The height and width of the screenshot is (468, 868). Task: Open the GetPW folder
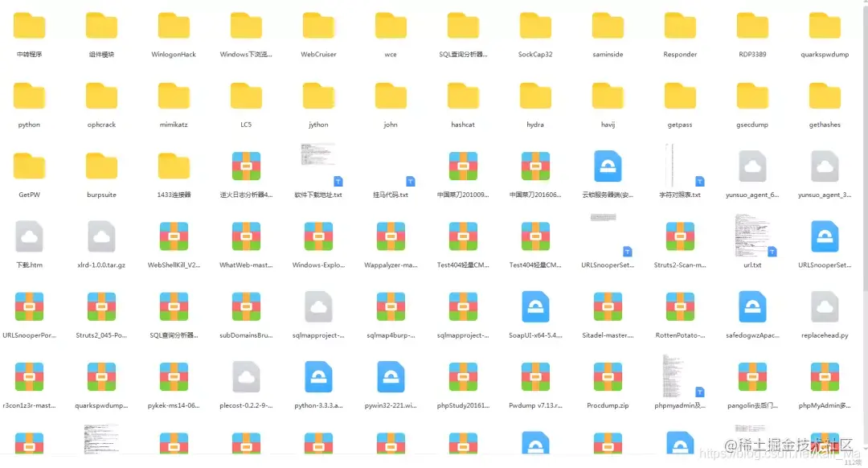point(30,166)
